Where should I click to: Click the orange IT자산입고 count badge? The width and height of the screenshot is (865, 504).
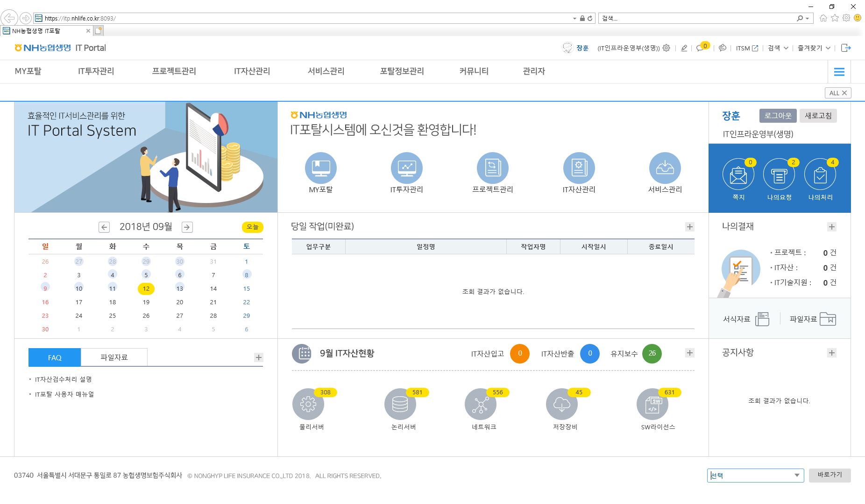click(519, 353)
